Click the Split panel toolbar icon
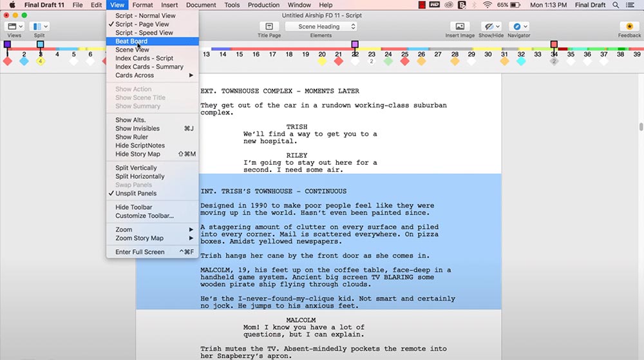 (39, 26)
